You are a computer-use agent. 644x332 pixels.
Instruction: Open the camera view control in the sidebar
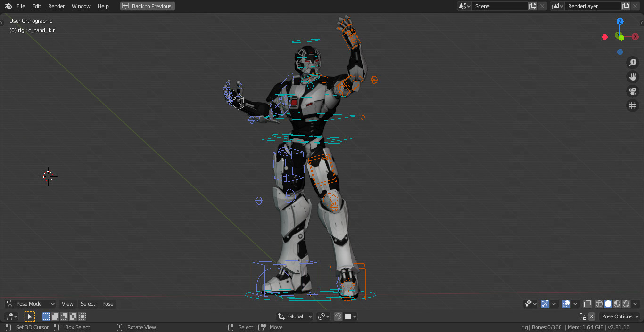coord(633,91)
